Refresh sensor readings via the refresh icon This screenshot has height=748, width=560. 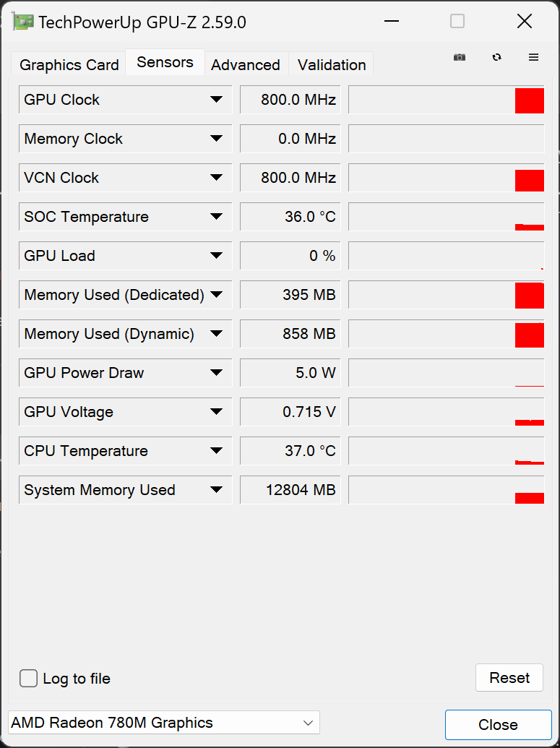coord(497,57)
